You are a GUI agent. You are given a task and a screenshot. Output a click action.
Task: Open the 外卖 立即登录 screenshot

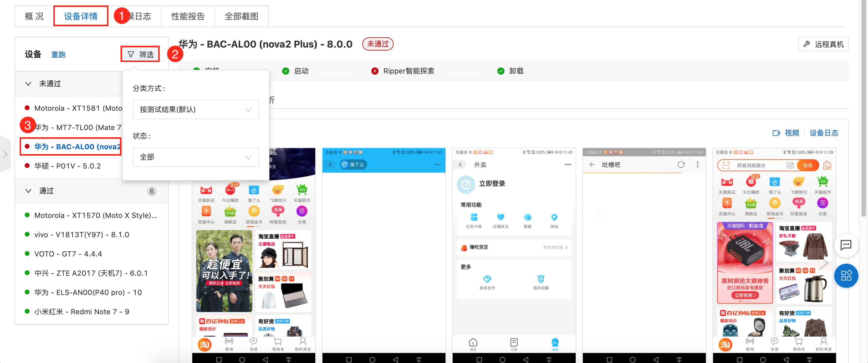[x=514, y=255]
